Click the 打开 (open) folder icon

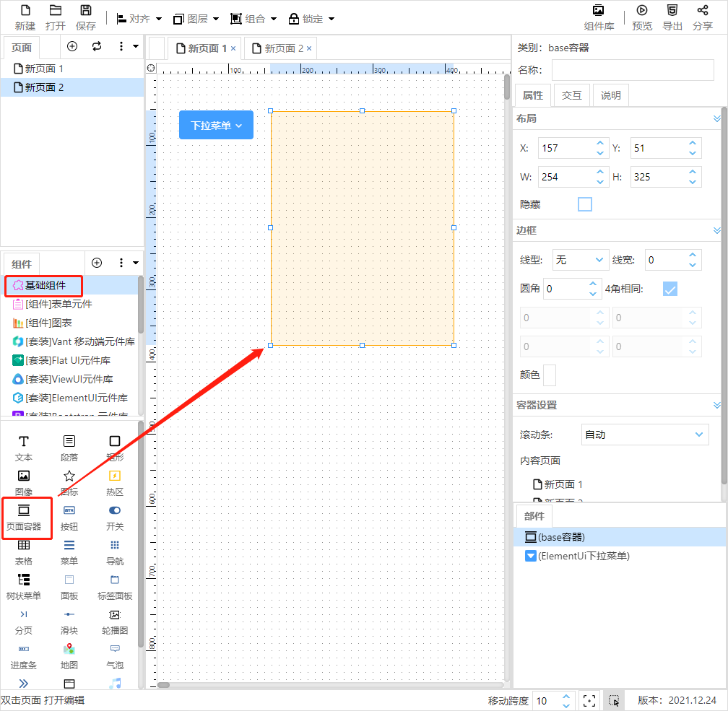click(x=56, y=11)
